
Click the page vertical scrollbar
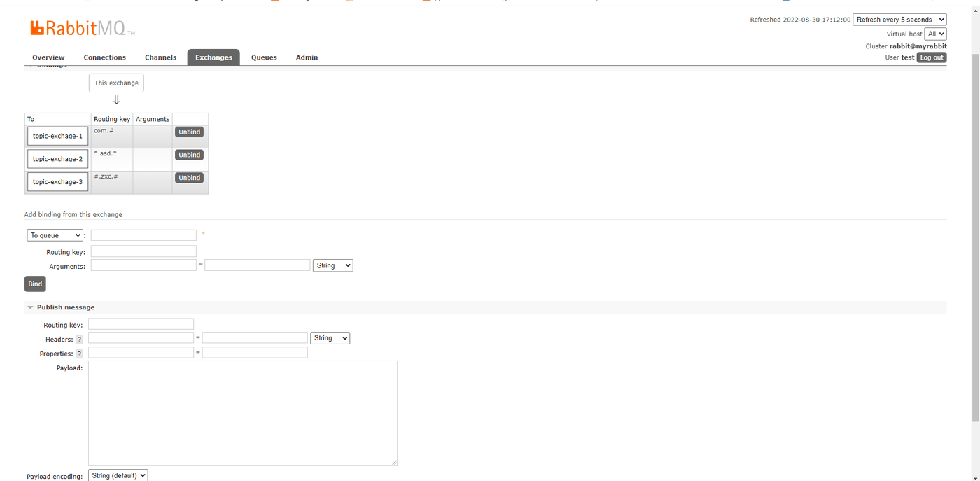coord(975,238)
